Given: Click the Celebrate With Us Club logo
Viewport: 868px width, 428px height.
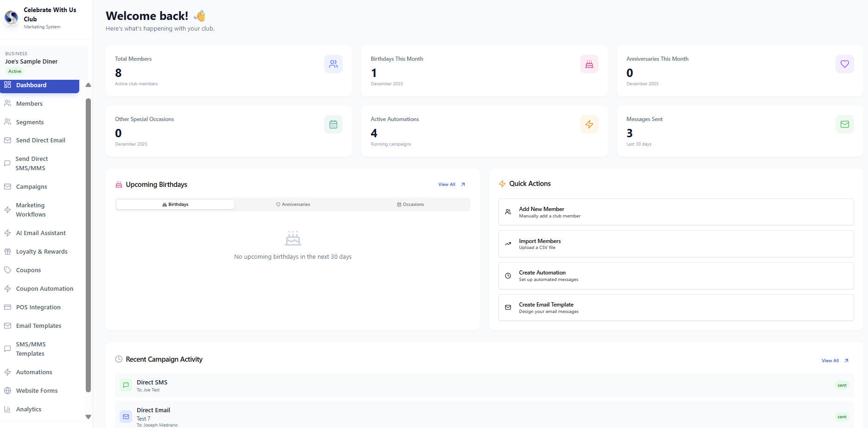Looking at the screenshot, I should 11,18.
